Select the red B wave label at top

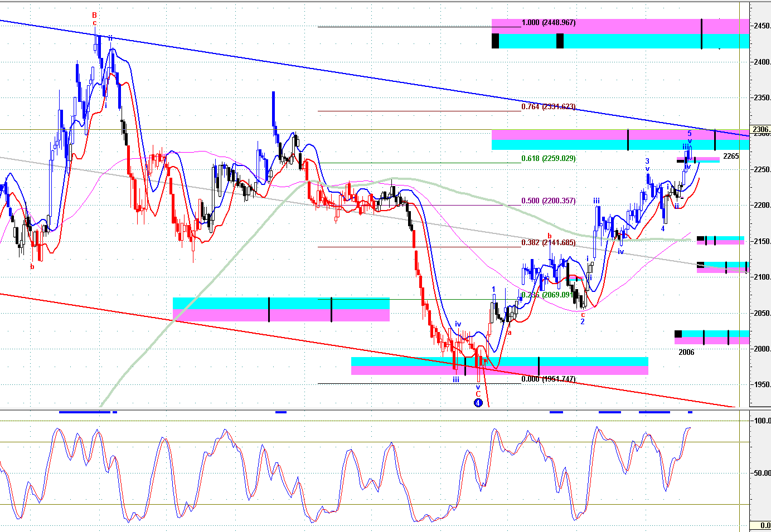point(95,15)
